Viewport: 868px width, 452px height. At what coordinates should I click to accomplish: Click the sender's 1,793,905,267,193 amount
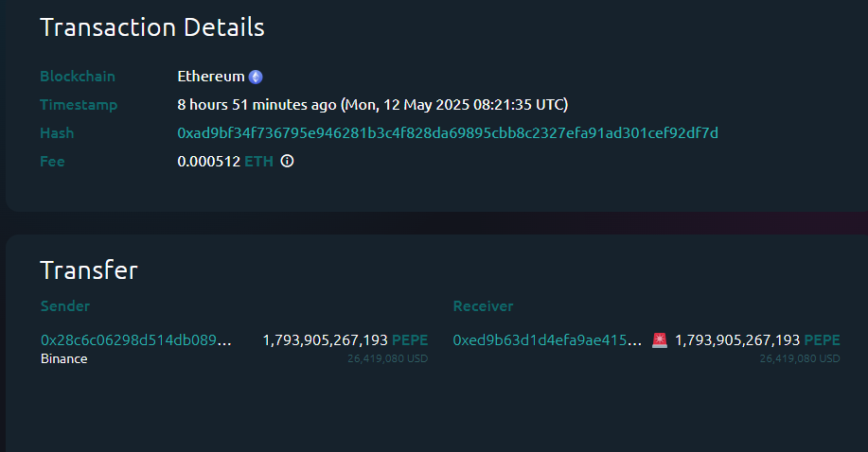tap(325, 339)
